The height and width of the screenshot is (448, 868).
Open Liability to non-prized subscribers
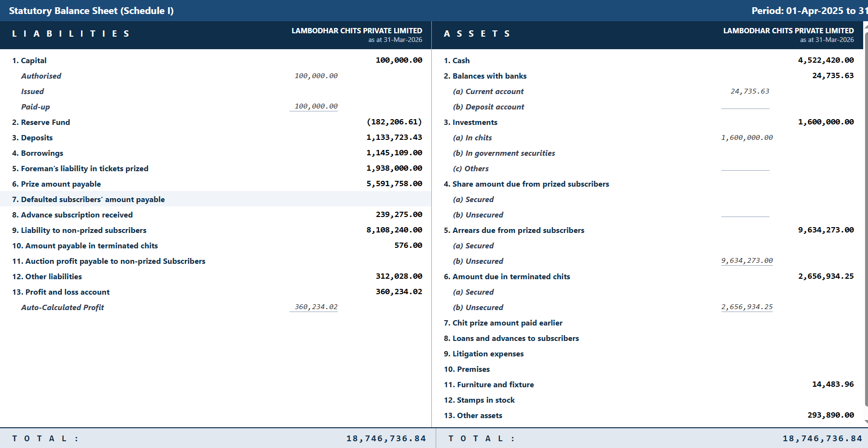[x=216, y=230]
